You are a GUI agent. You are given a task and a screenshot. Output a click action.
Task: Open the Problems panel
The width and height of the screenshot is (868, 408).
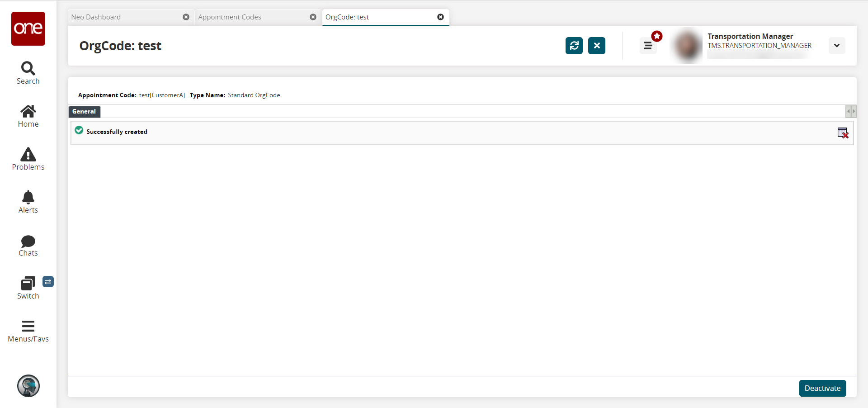[28, 159]
